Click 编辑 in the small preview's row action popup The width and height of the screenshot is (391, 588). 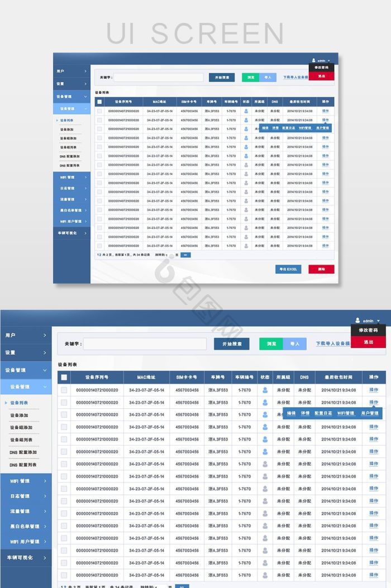[x=265, y=128]
